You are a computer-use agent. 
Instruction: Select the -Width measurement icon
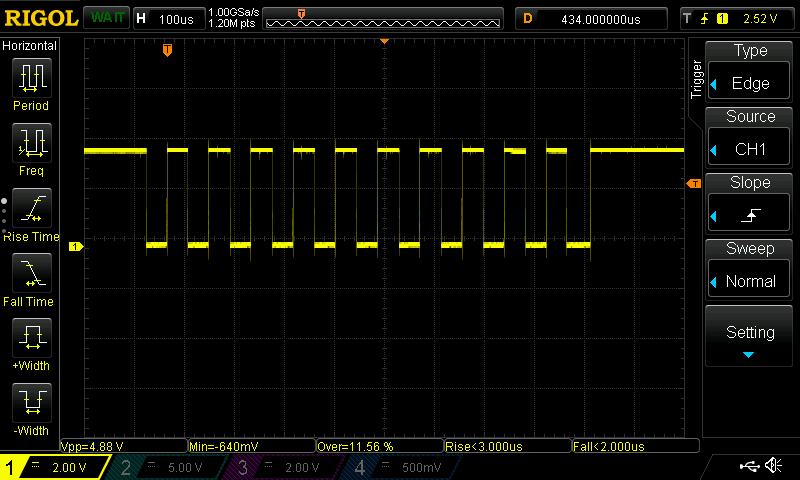coord(31,406)
